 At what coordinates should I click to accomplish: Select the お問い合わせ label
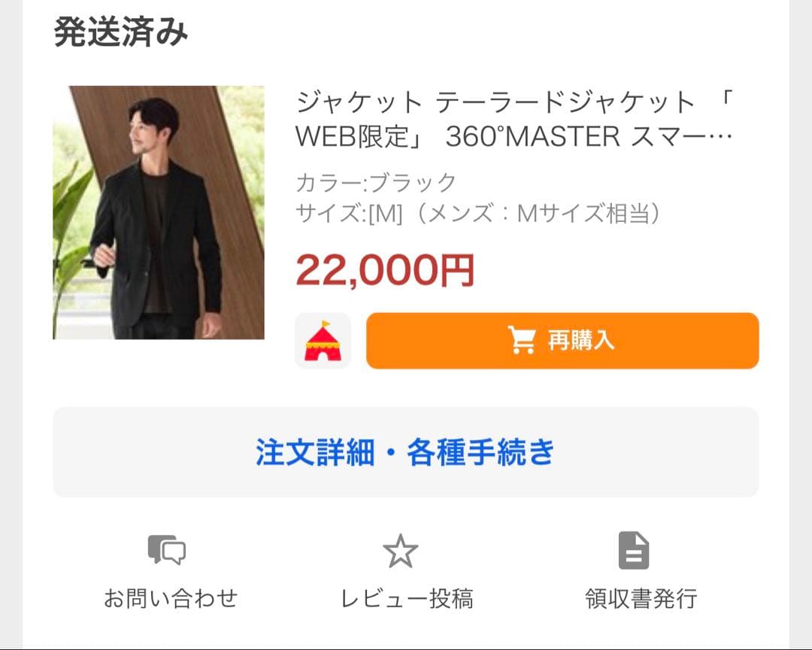click(171, 598)
